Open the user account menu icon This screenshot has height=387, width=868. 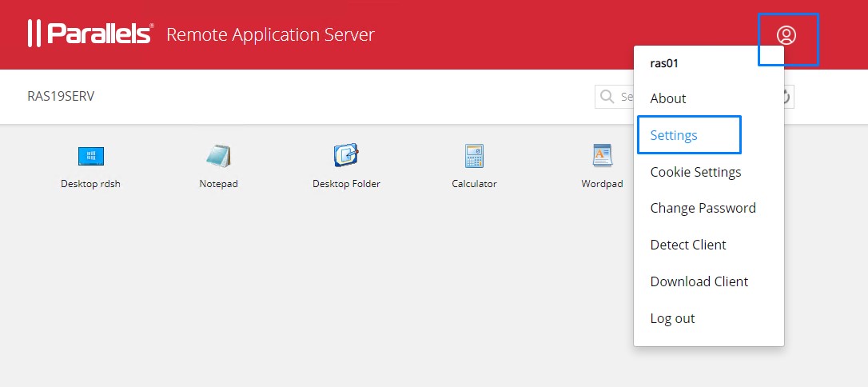point(786,35)
